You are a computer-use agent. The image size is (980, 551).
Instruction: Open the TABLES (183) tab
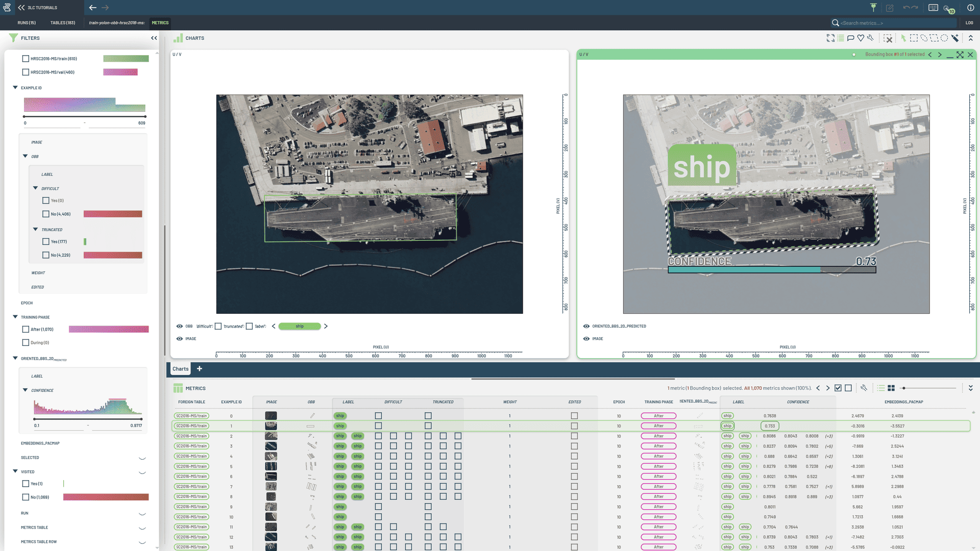tap(62, 23)
